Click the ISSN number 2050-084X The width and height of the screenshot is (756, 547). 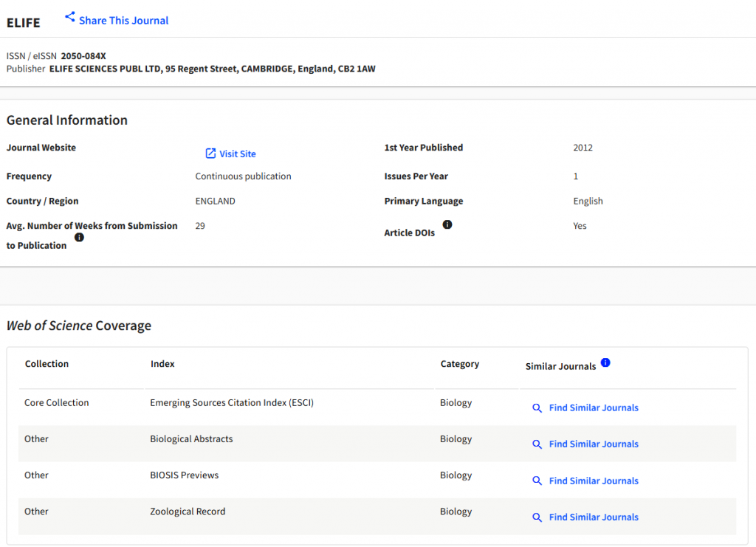tap(83, 56)
